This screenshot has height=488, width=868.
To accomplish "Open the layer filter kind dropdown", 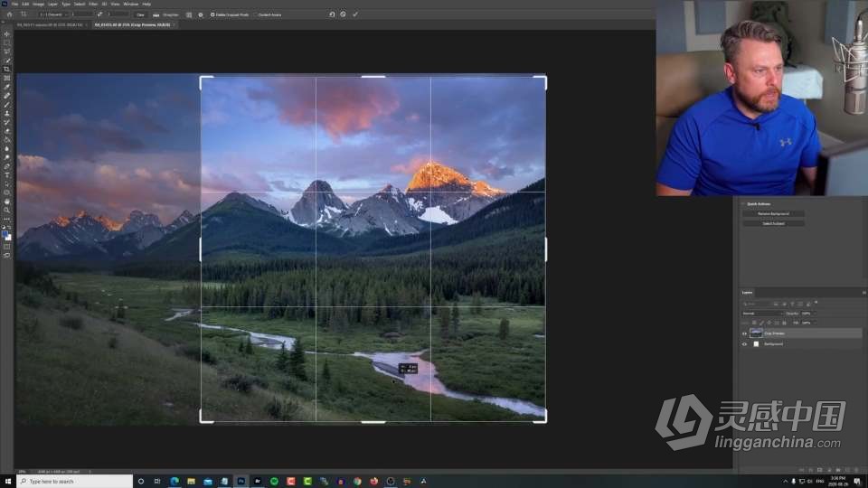I will [x=756, y=304].
